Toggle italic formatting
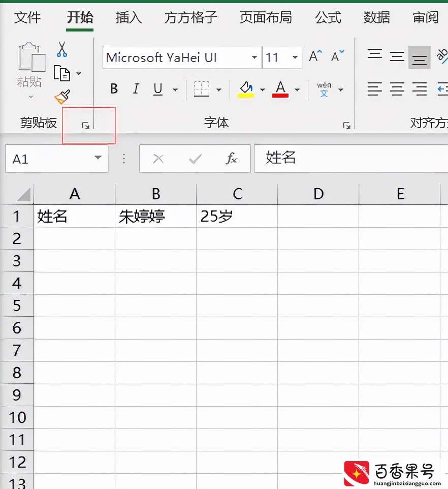 (136, 89)
